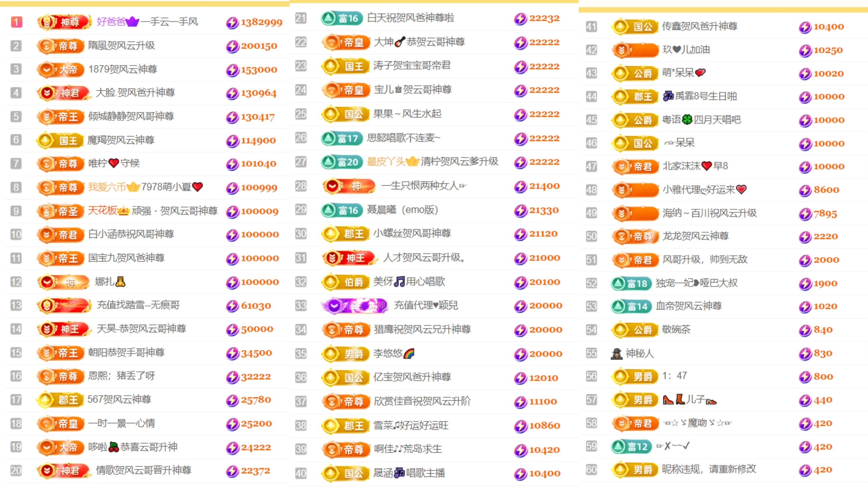Click the 郡王 badge beside 567贺风云神尊
The image size is (868, 488).
point(60,400)
